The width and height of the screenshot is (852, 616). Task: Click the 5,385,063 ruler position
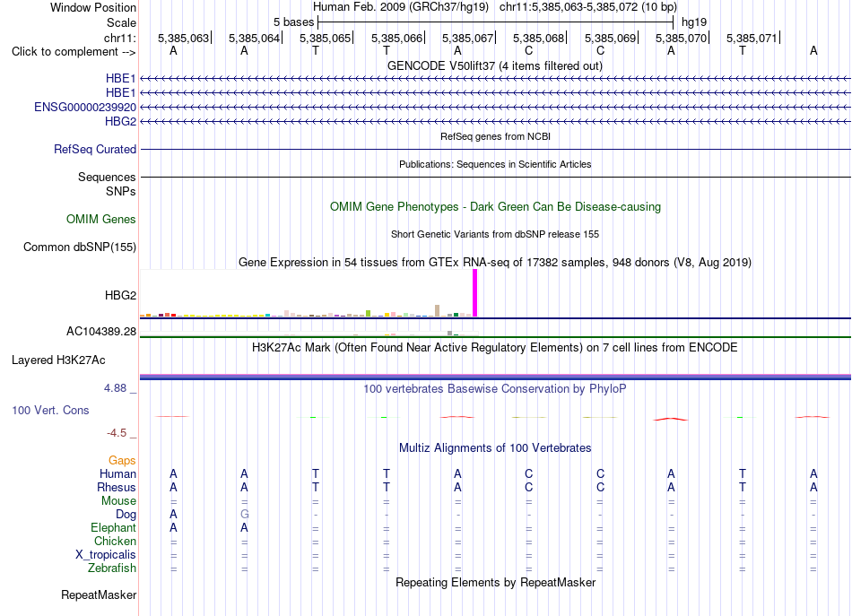pos(184,38)
